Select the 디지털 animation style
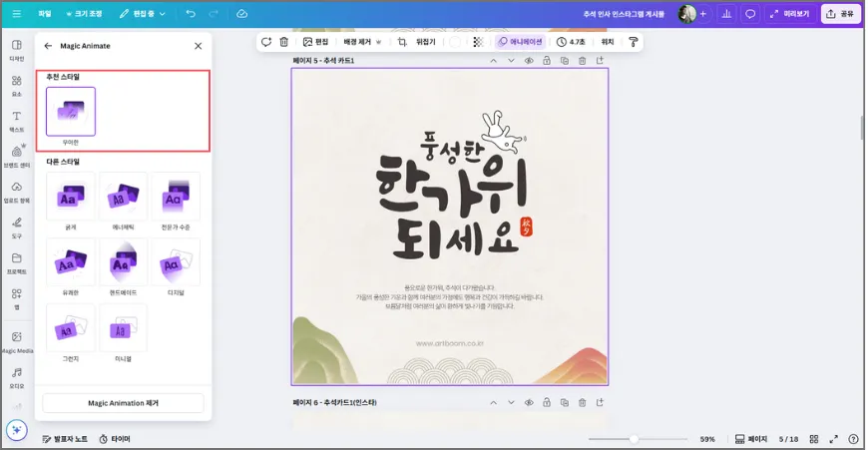Viewport: 868px width, 450px height. coord(176,262)
